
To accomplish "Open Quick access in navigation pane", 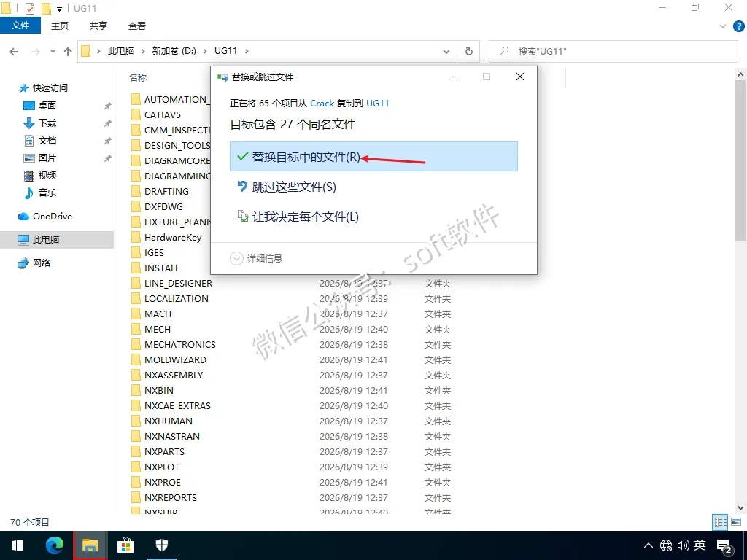I will (44, 88).
